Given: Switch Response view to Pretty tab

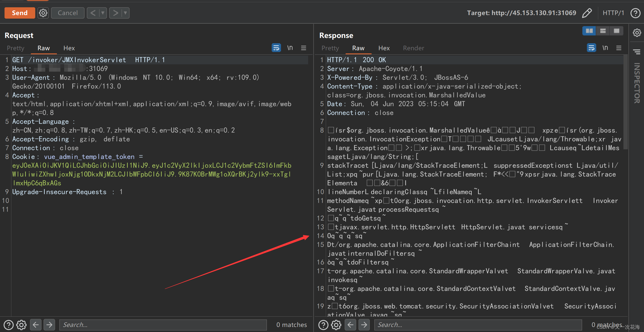Looking at the screenshot, I should 330,48.
